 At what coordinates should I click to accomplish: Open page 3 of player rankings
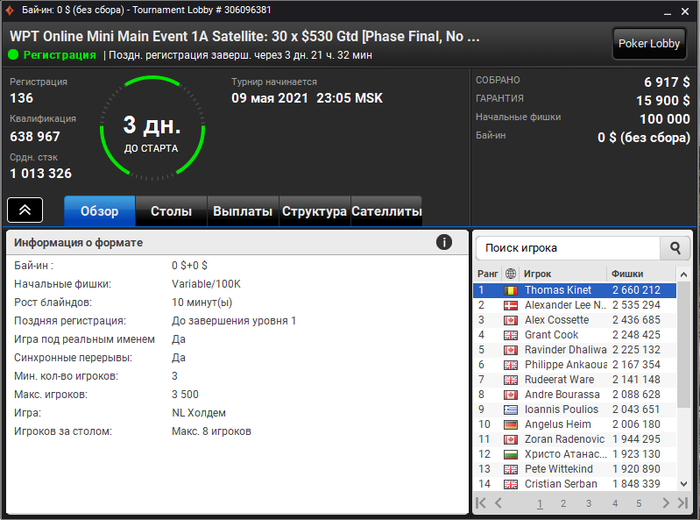pyautogui.click(x=588, y=503)
